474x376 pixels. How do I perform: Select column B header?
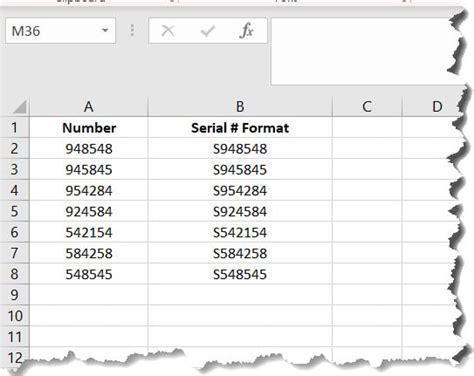click(240, 107)
